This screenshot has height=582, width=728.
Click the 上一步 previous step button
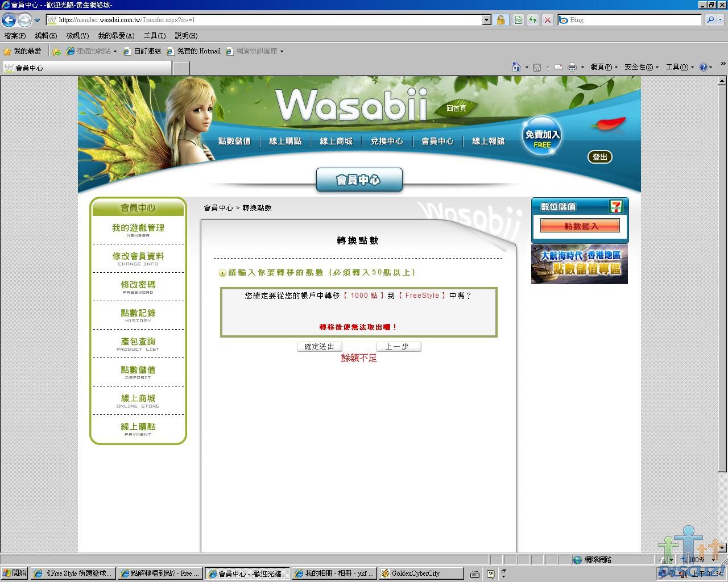pyautogui.click(x=398, y=347)
